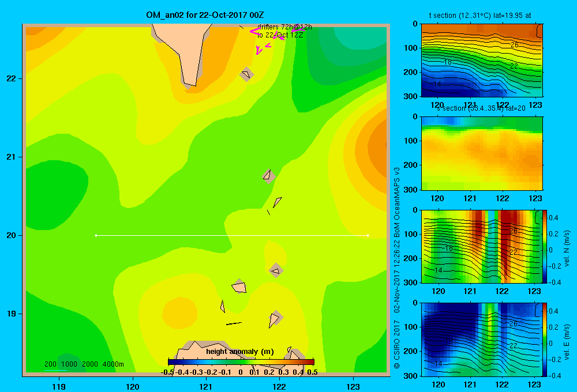Click the map title OM_an02 for 22-Oct-2017 00Z
The height and width of the screenshot is (392, 577).
coord(205,15)
